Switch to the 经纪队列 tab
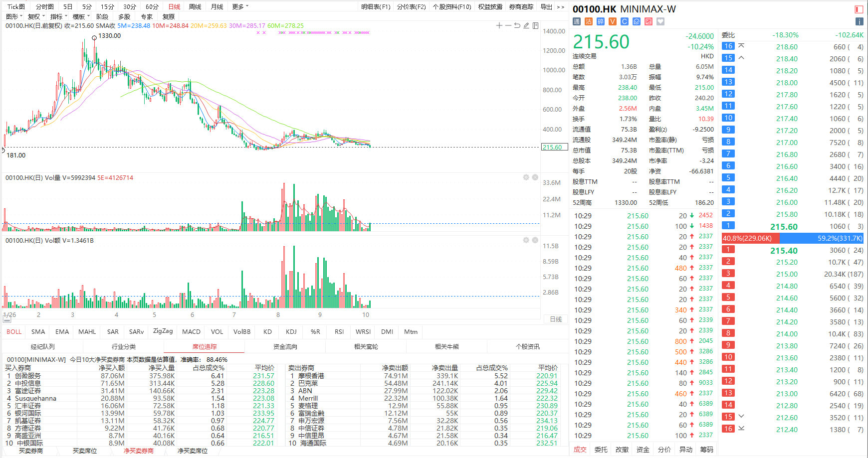This screenshot has height=458, width=868. pos(43,346)
